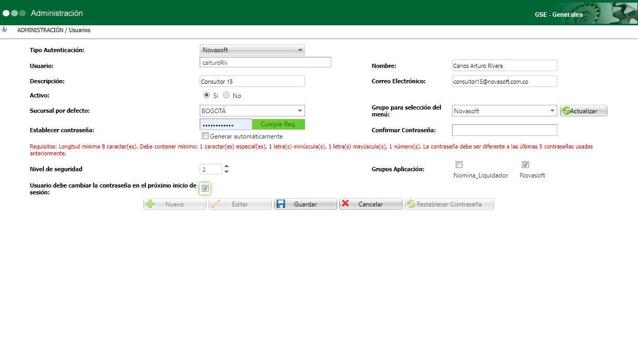
Task: Open the Grupo para selección del menú dropdown
Action: coord(505,111)
